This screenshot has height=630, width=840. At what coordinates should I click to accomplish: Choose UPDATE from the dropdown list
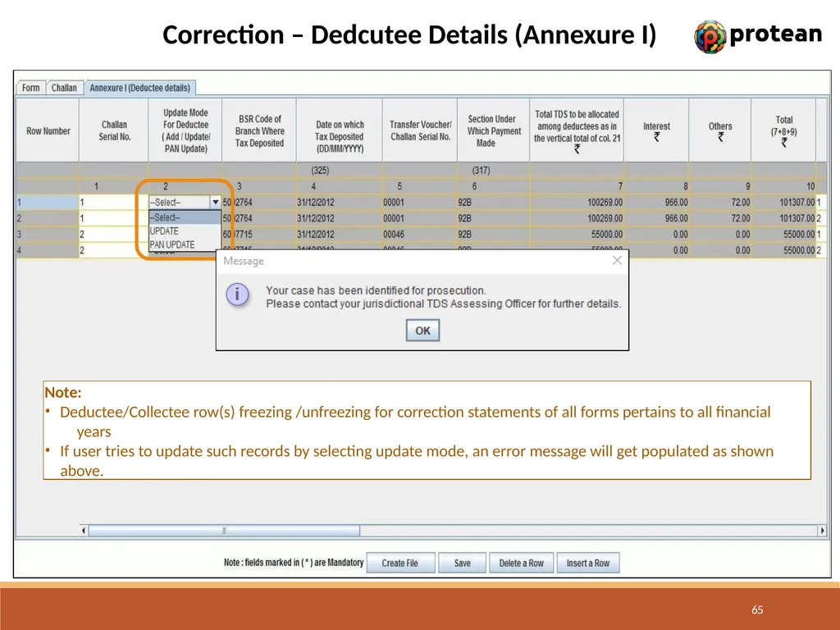(x=185, y=231)
